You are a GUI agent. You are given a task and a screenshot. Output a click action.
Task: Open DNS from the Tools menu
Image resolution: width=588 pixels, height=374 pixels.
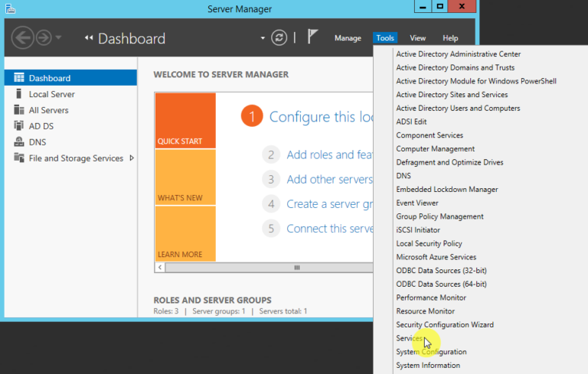pyautogui.click(x=403, y=176)
